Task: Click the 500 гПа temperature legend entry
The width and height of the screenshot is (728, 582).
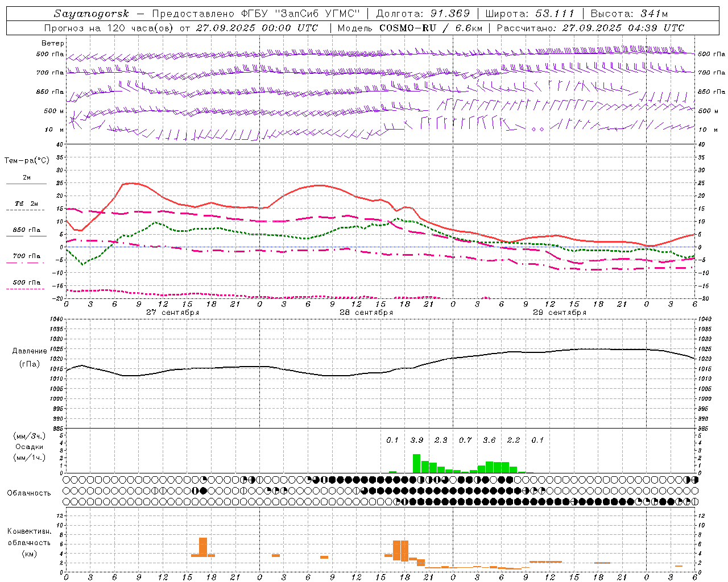Action: click(27, 282)
